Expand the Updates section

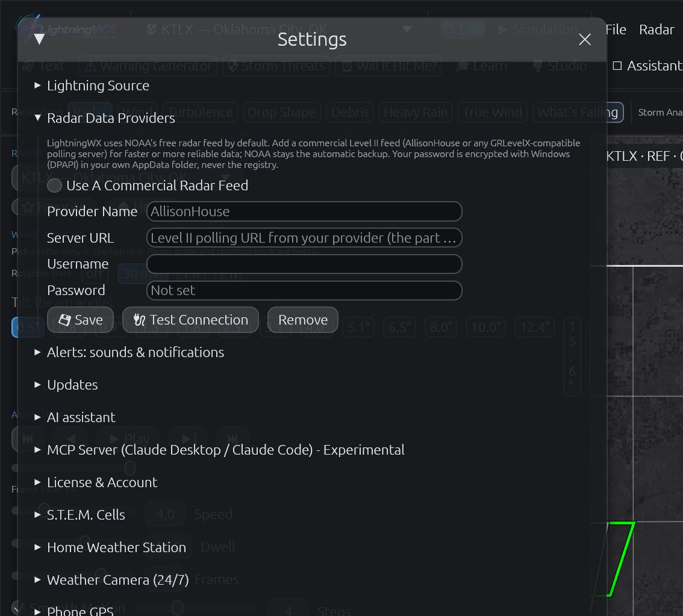click(x=66, y=385)
